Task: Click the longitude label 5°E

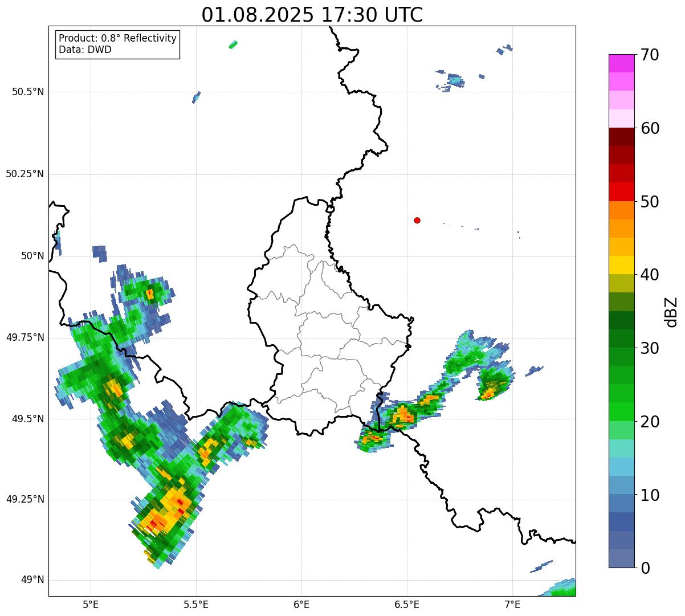Action: tap(91, 604)
